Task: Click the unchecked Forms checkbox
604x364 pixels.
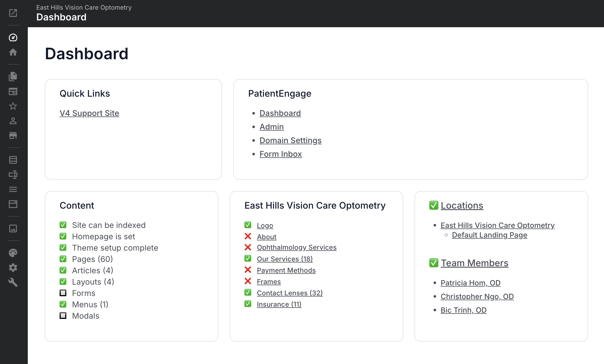Action: [x=63, y=293]
